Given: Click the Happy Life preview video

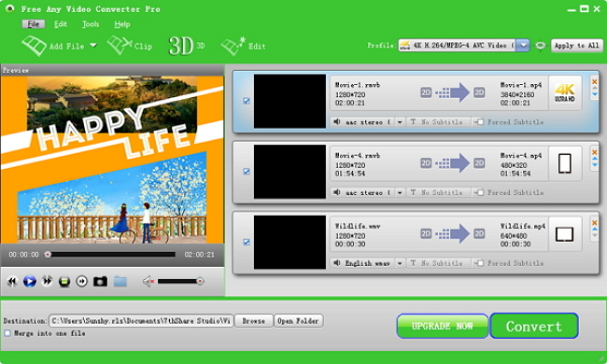Looking at the screenshot, I should [112, 160].
